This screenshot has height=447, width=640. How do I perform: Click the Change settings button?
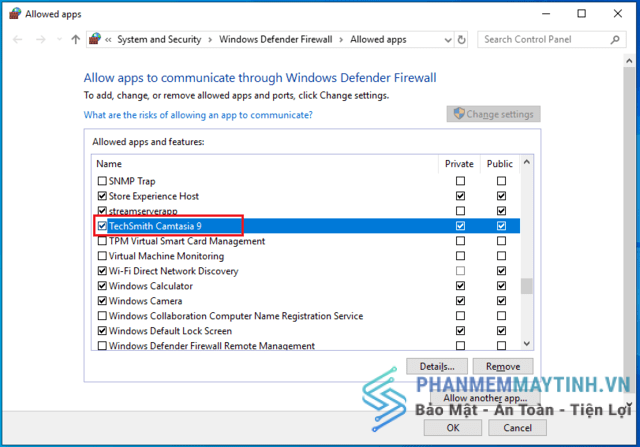493,114
